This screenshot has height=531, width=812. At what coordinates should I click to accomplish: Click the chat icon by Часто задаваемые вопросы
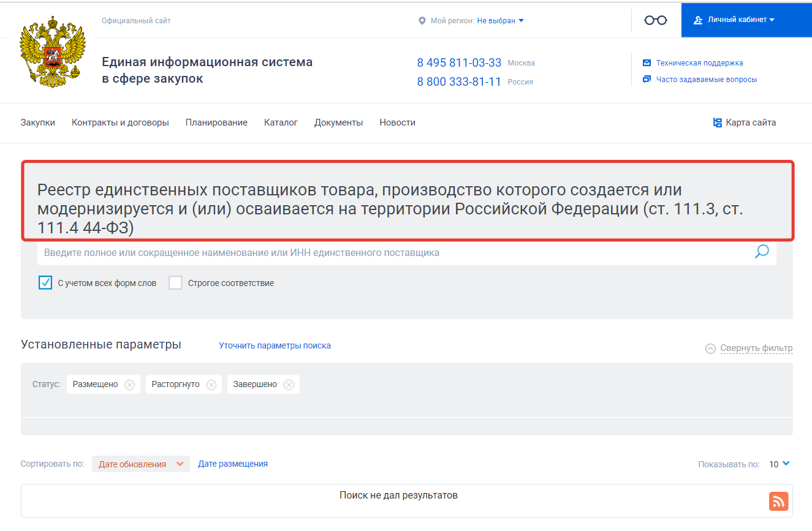[647, 79]
